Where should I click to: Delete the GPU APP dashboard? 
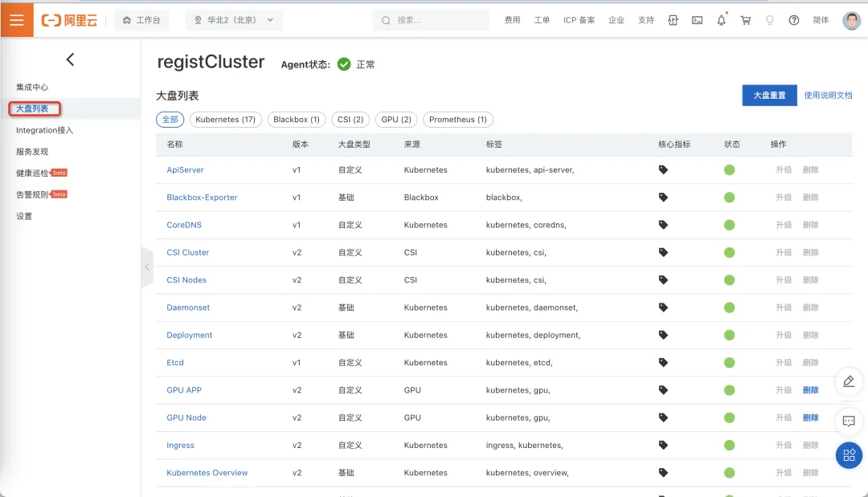pos(810,390)
